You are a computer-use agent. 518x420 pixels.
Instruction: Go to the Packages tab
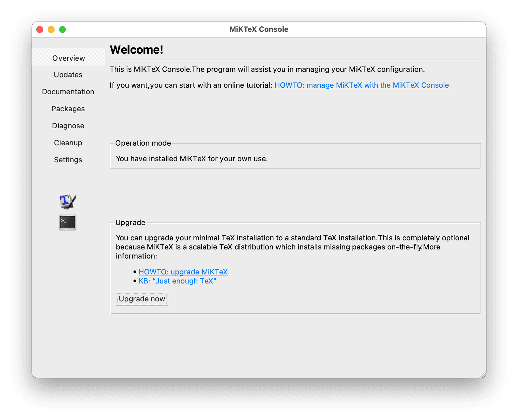click(x=68, y=109)
